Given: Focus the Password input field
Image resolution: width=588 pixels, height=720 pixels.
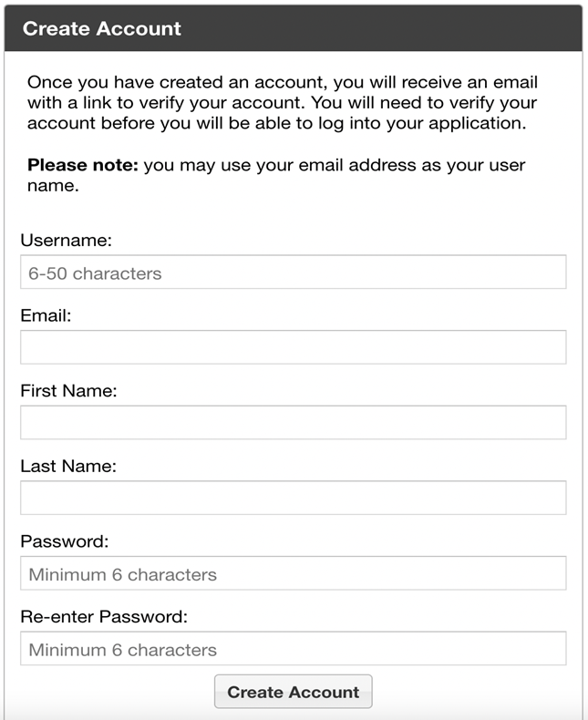Looking at the screenshot, I should (x=365, y=573).
